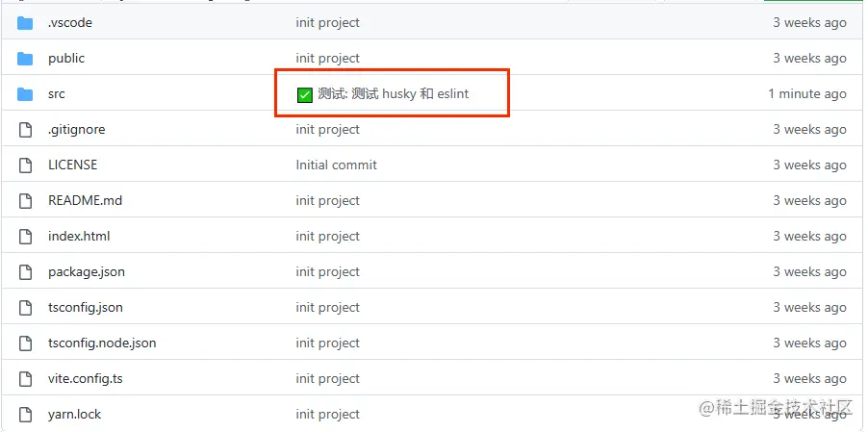Open the src folder
This screenshot has width=868, height=432.
pyautogui.click(x=57, y=94)
